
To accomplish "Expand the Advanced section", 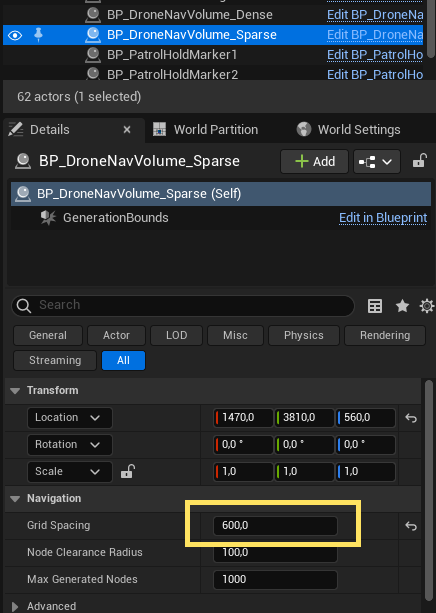I will 15,607.
